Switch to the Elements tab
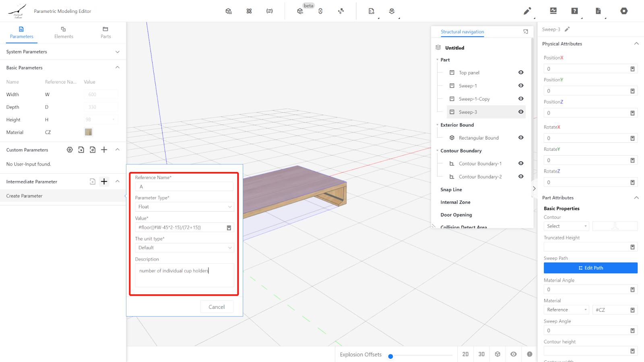 tap(64, 33)
